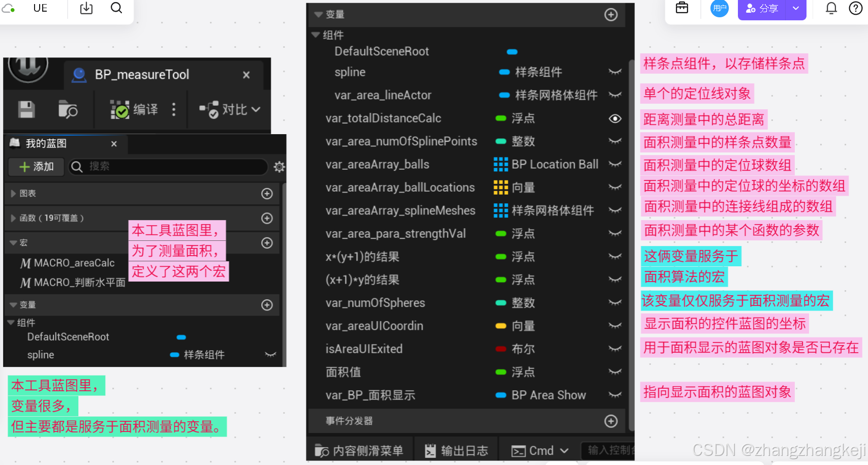Toggle the visibility eye on var_totalDistanceCalc
This screenshot has height=465, width=868.
pos(614,118)
